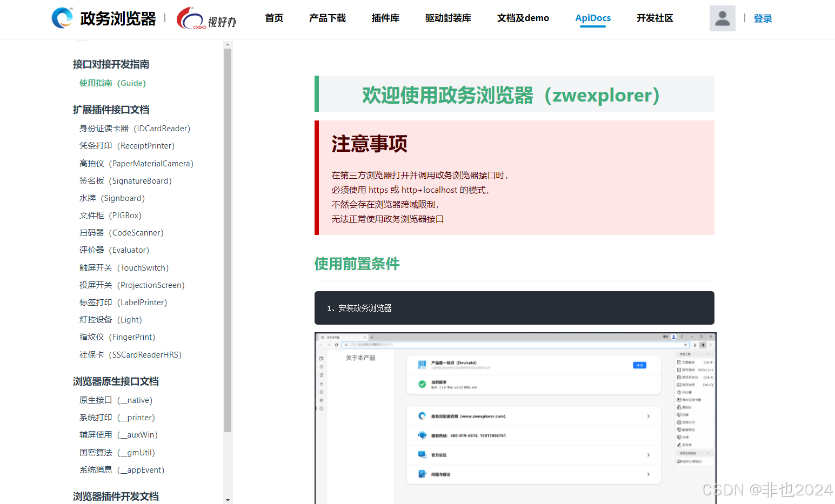Open 社保卡 (SSCardReaderHRS) doc

(130, 355)
